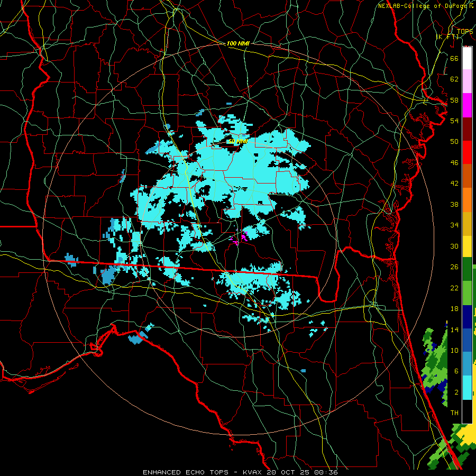This screenshot has height=476, width=476.
Task: Click the dark green legend swatch
Action: 467,270
